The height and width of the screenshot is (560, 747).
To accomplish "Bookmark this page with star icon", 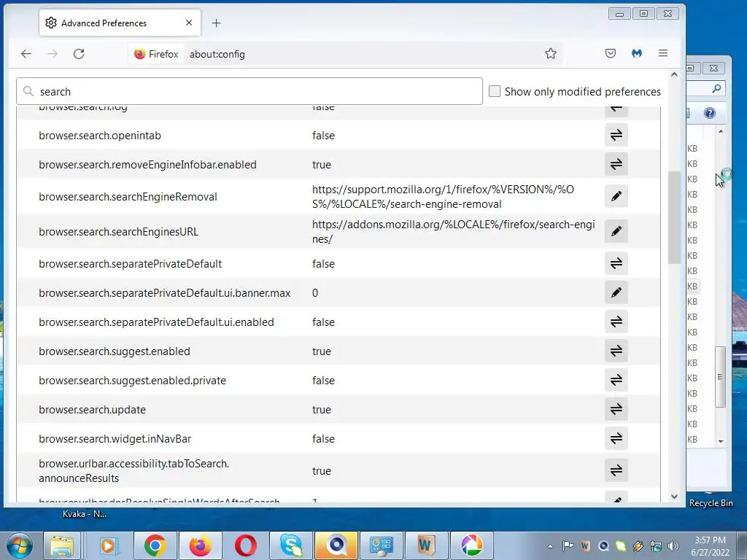I will (551, 53).
